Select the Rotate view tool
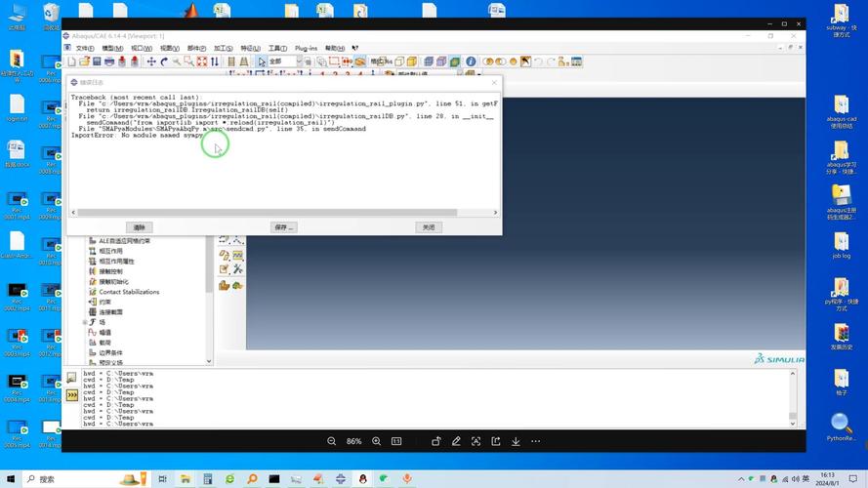868x488 pixels. point(164,61)
